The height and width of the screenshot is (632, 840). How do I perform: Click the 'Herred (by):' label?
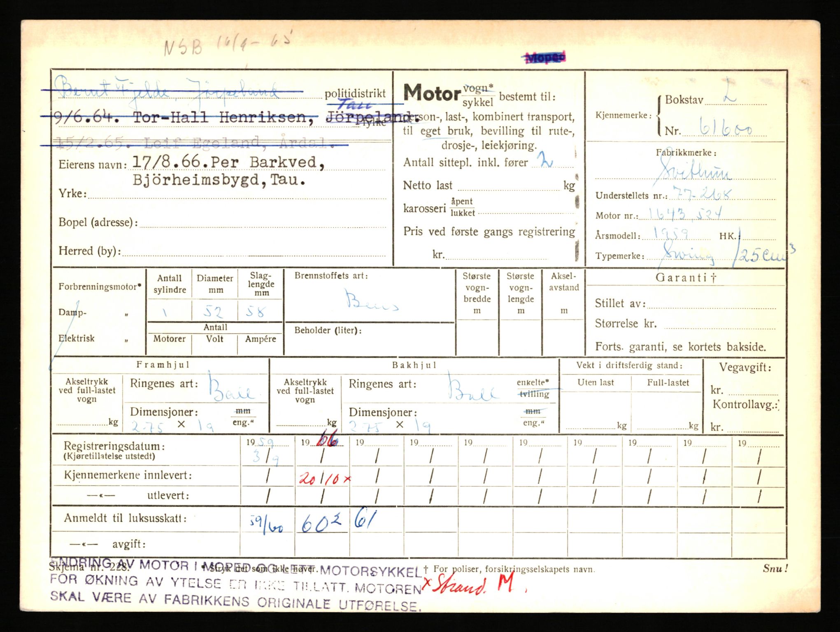(90, 251)
